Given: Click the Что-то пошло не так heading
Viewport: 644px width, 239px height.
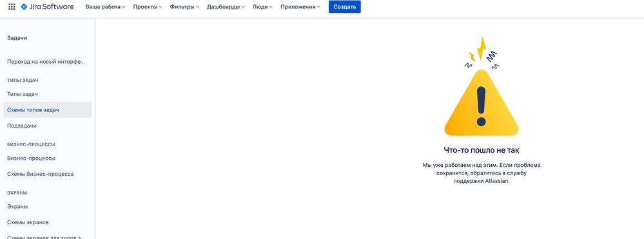Looking at the screenshot, I should pyautogui.click(x=482, y=150).
